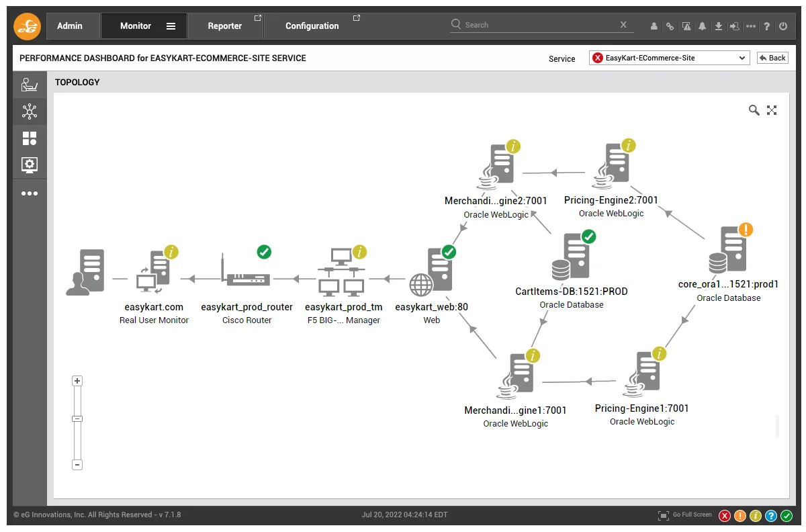
Task: Open the dashboard tiles sidebar icon
Action: pyautogui.click(x=30, y=138)
